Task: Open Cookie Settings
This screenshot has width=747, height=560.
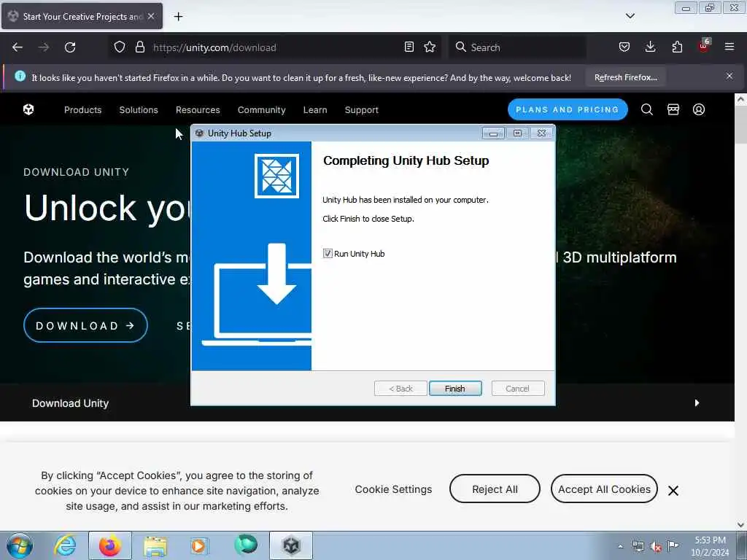Action: click(393, 489)
